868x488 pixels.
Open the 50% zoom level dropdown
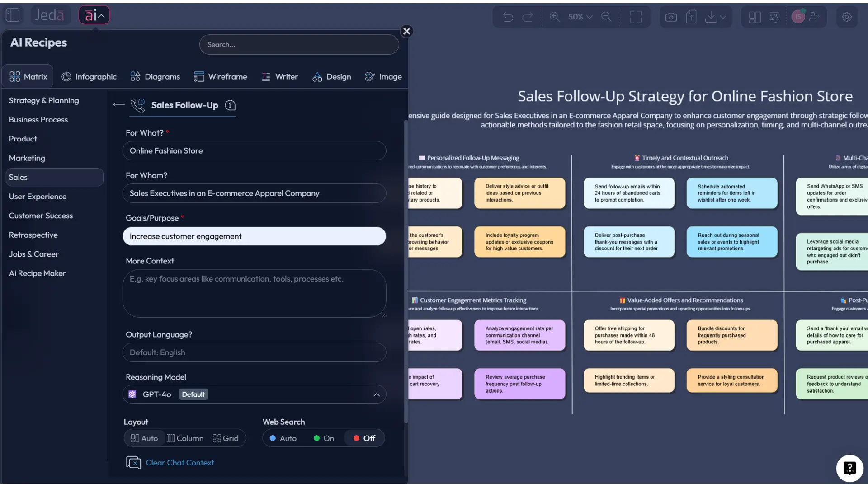[580, 17]
